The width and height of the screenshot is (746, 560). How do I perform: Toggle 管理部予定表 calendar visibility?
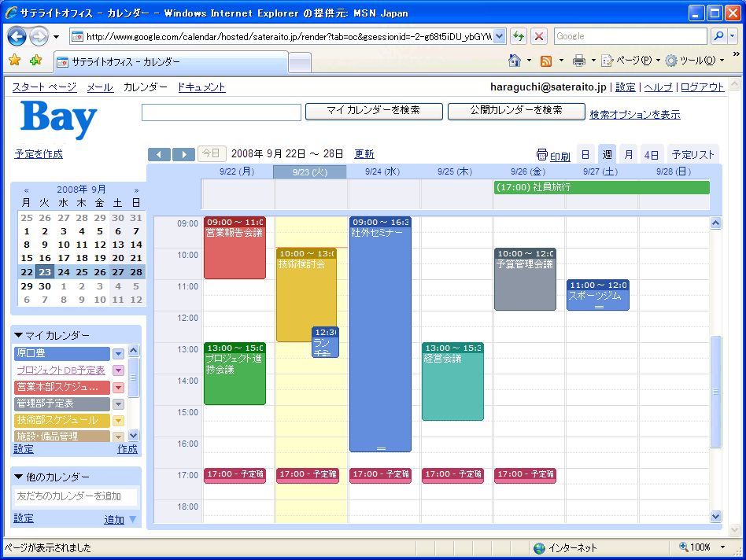[62, 404]
